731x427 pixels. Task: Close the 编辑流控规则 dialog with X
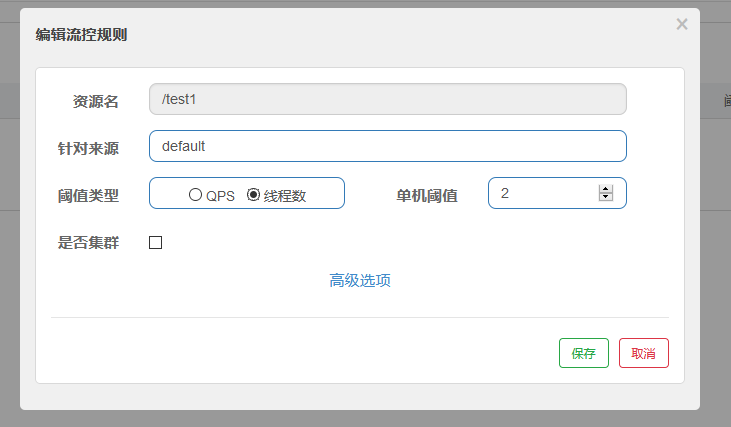click(x=682, y=24)
